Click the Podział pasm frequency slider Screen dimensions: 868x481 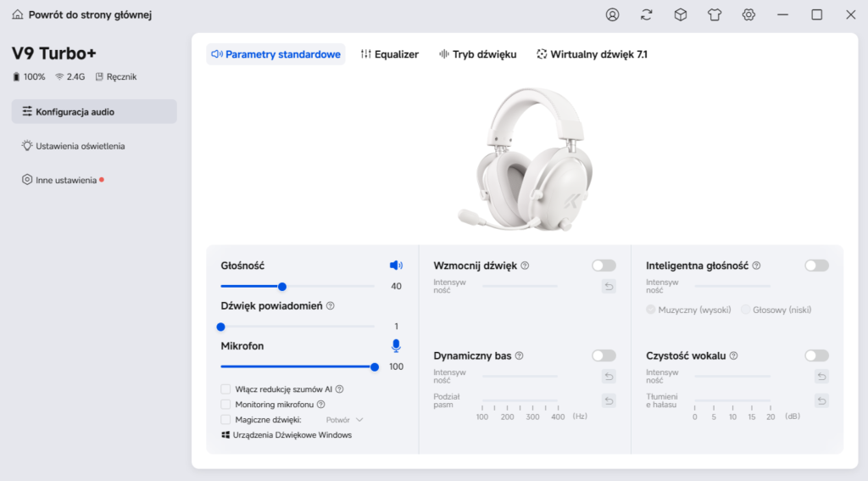(520, 400)
